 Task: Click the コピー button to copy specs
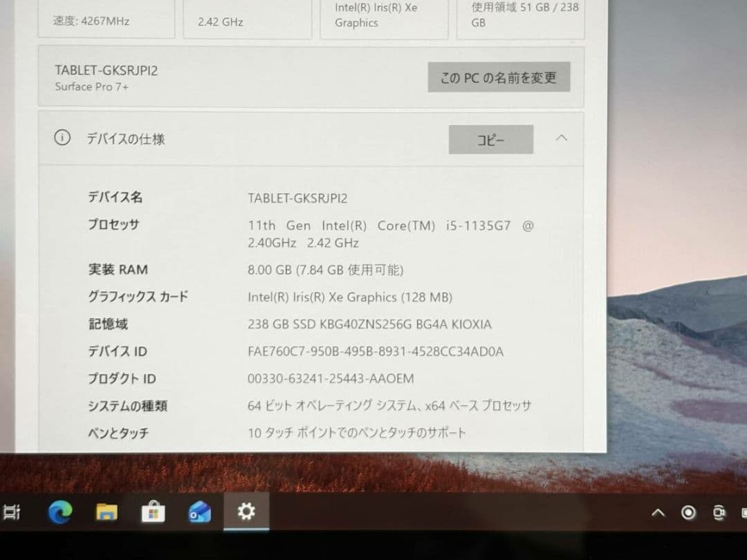click(490, 139)
